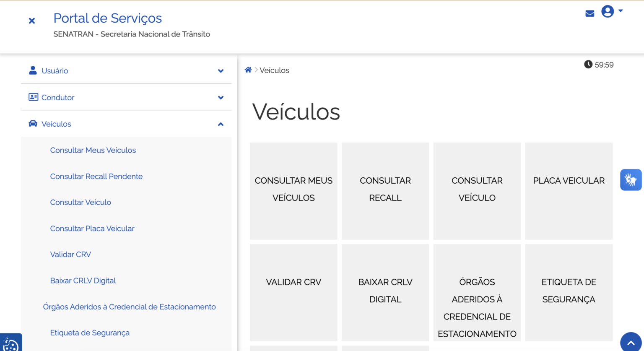
Task: Click the home breadcrumb icon
Action: (x=248, y=70)
